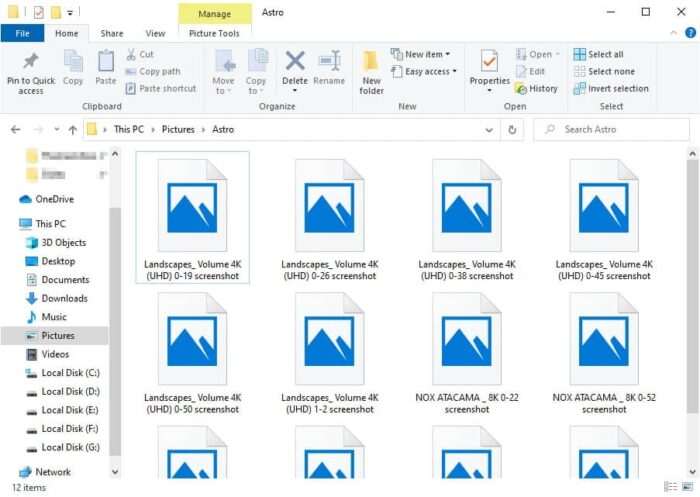Click Select all
The height and width of the screenshot is (497, 700).
tap(599, 54)
